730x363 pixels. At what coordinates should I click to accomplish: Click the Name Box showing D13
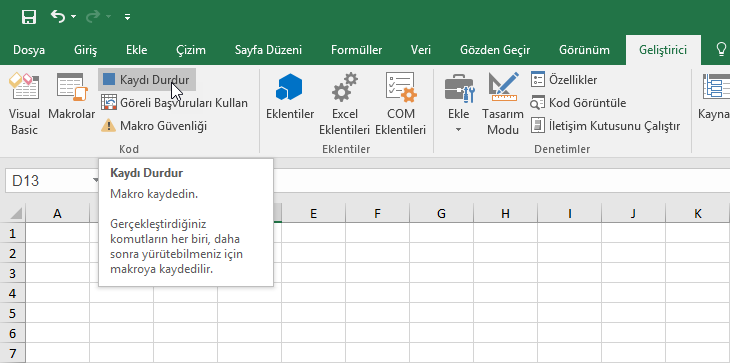tap(48, 181)
